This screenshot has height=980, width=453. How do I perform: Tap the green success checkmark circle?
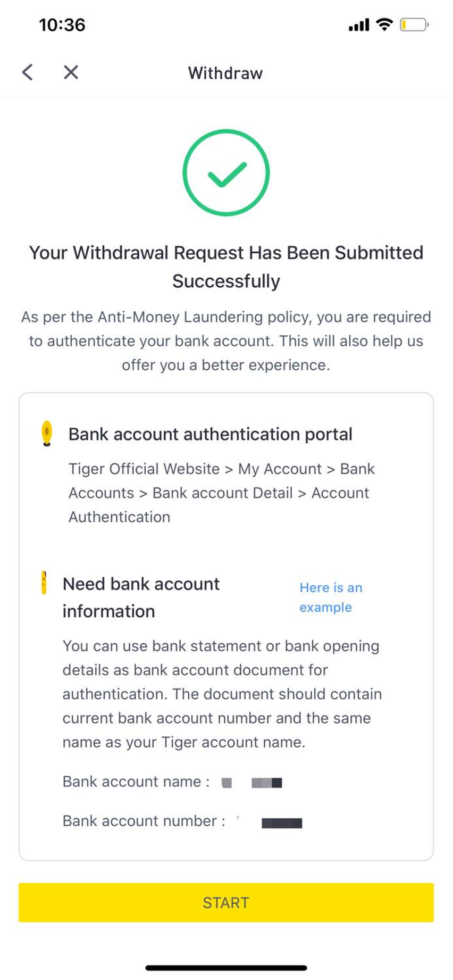[x=226, y=172]
